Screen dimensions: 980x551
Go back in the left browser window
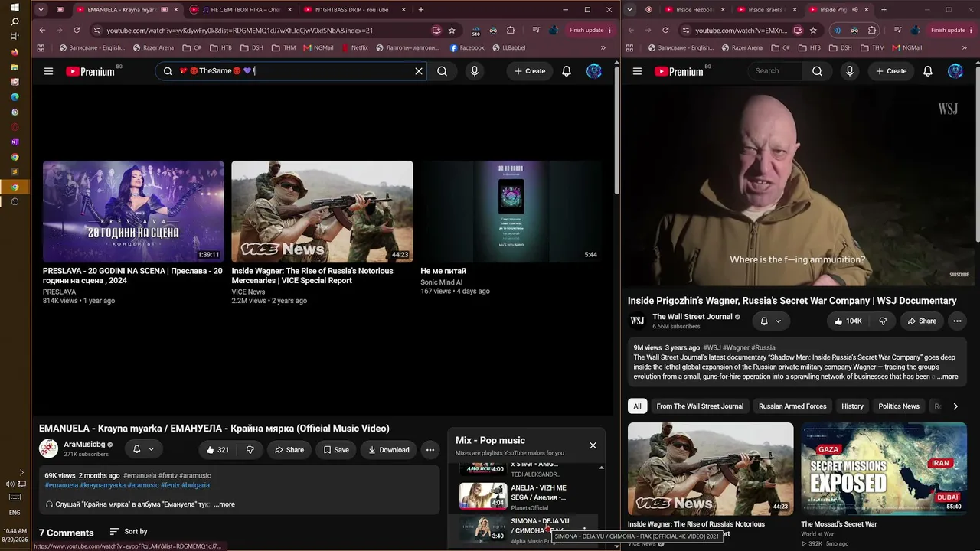coord(42,30)
